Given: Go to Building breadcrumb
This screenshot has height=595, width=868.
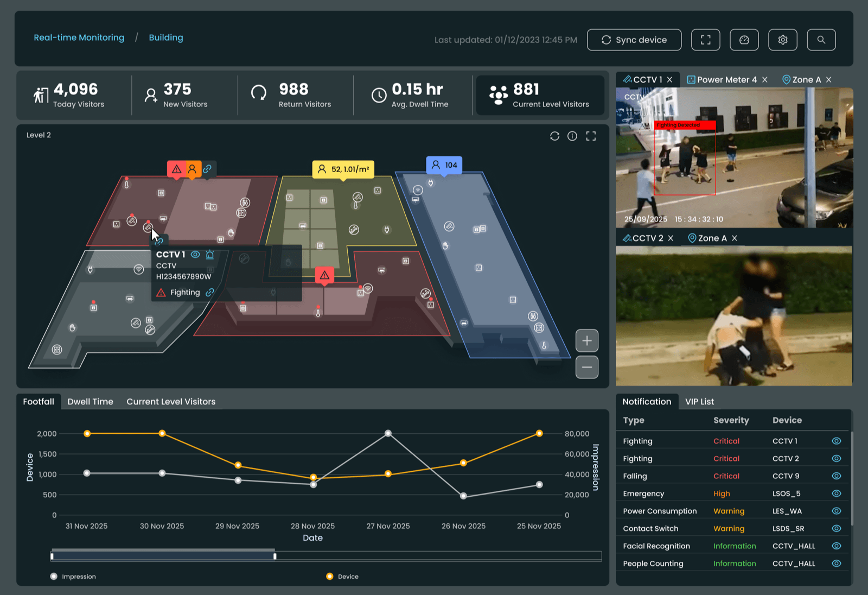Looking at the screenshot, I should pyautogui.click(x=166, y=37).
